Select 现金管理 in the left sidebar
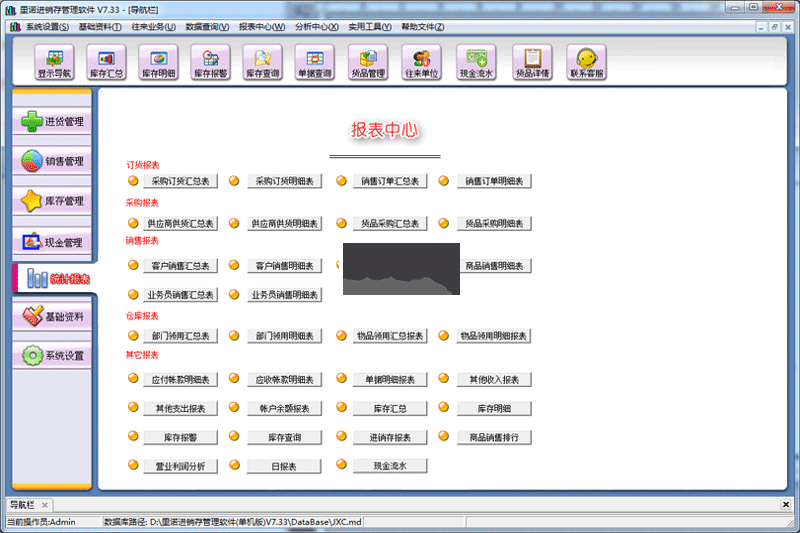800x533 pixels. [52, 242]
